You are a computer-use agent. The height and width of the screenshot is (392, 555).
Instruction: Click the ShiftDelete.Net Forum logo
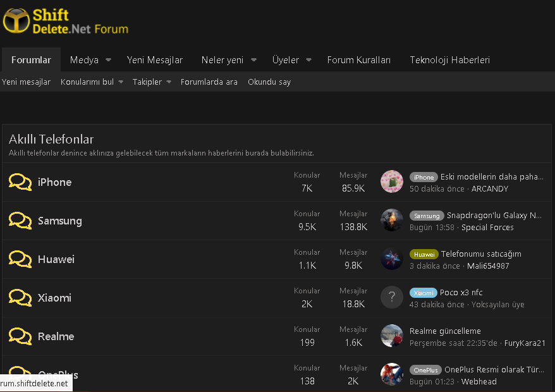(66, 21)
